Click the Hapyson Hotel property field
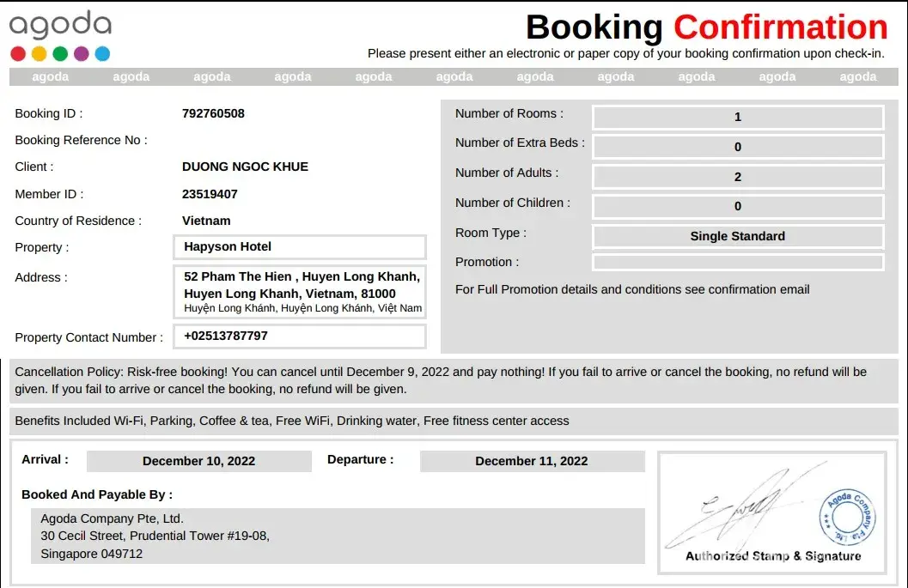The width and height of the screenshot is (908, 588). pos(300,247)
